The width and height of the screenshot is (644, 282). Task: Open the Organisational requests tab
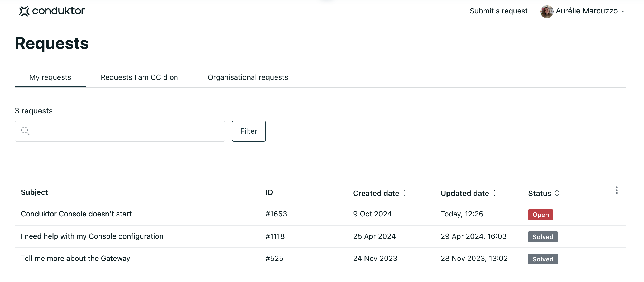click(248, 77)
